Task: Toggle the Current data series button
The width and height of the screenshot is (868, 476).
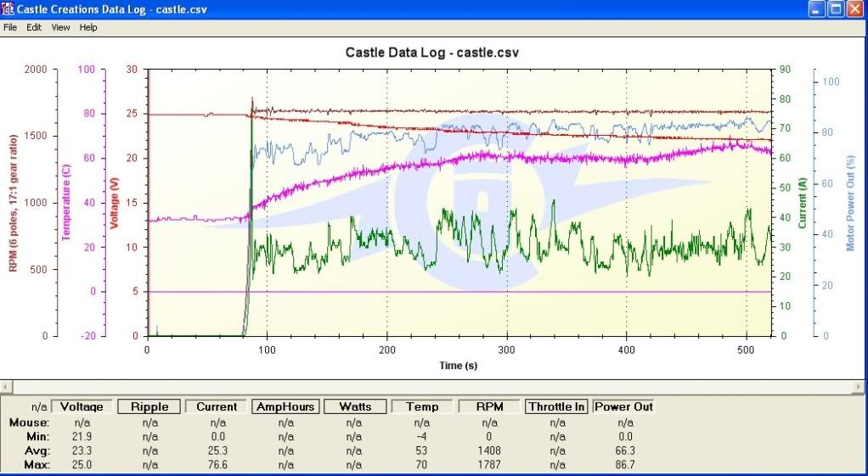Action: coord(217,406)
